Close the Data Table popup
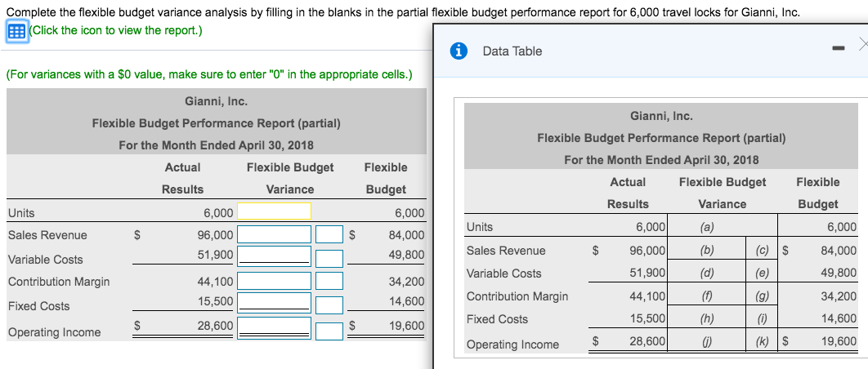The image size is (868, 369). (862, 43)
